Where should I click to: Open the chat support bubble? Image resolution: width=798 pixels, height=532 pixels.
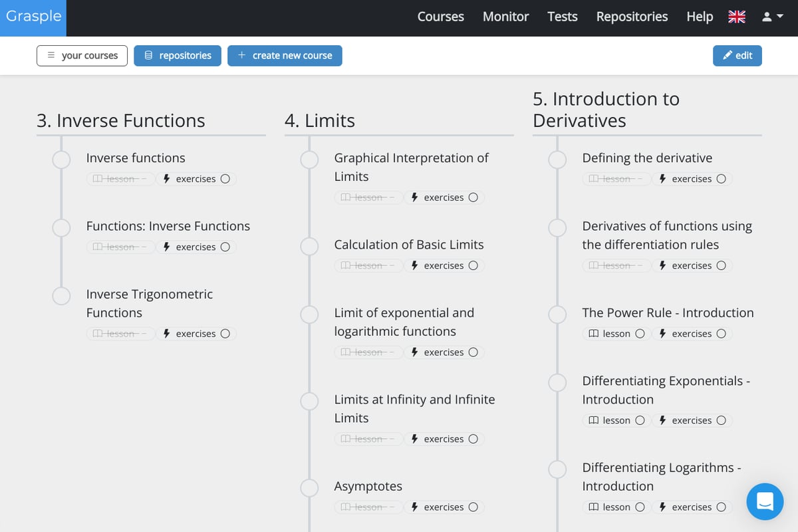point(765,501)
